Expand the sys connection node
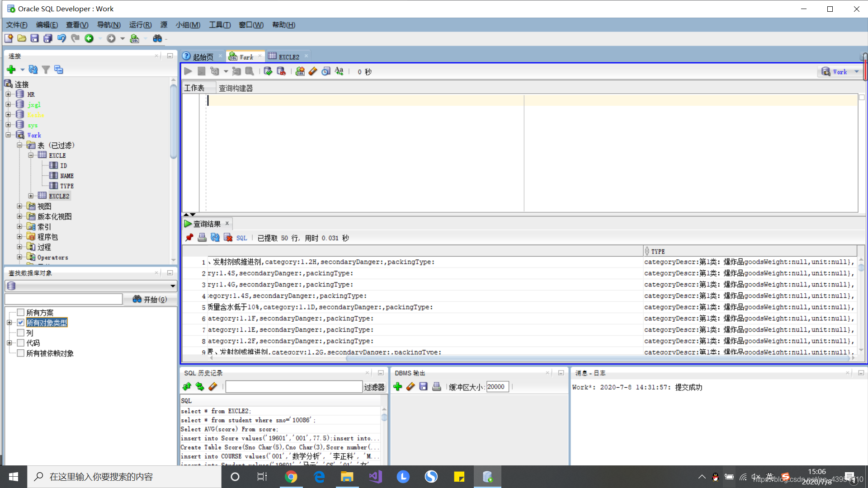This screenshot has height=488, width=868. click(8, 125)
